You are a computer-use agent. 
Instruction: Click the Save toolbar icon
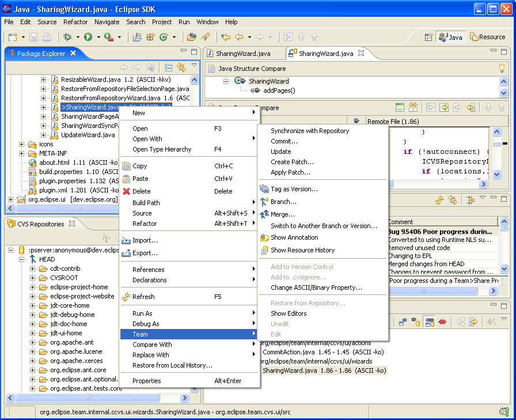click(x=33, y=37)
